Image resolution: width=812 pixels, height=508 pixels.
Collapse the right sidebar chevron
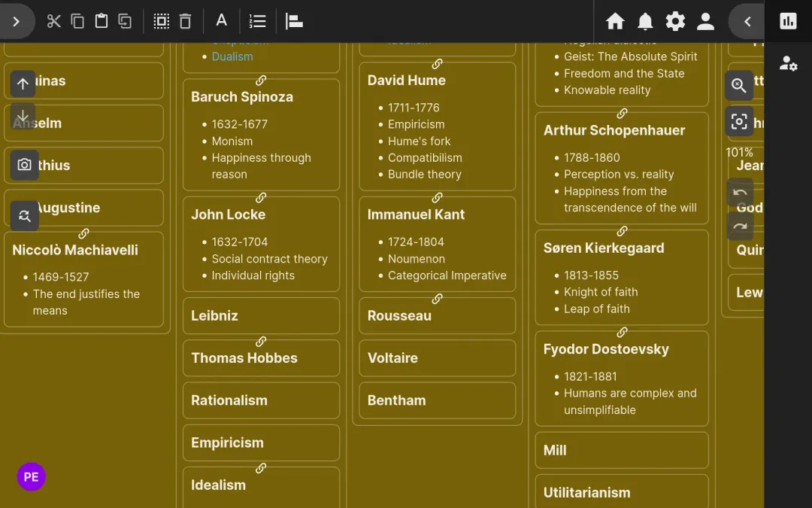(x=747, y=21)
